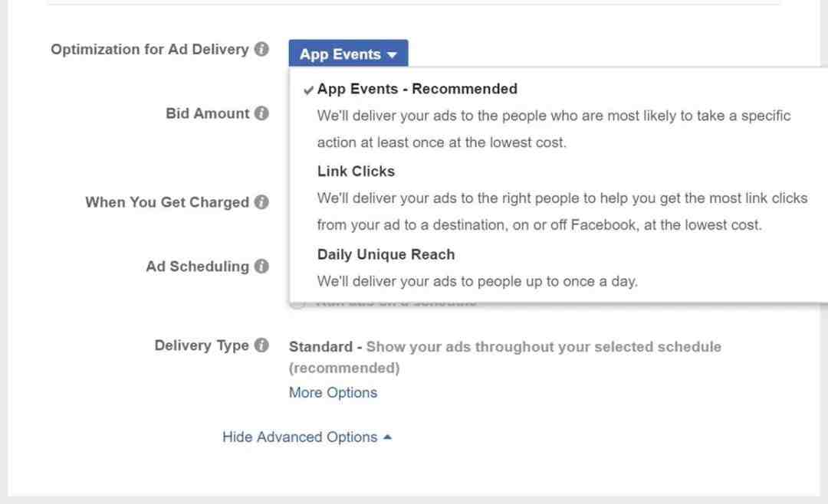The width and height of the screenshot is (828, 504).
Task: Click the info icon beside Optimization for Ad Delivery
Action: click(261, 50)
